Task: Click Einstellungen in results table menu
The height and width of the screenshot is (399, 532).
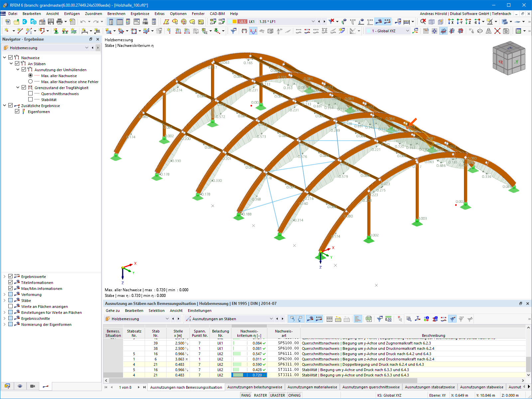Action: pyautogui.click(x=199, y=311)
